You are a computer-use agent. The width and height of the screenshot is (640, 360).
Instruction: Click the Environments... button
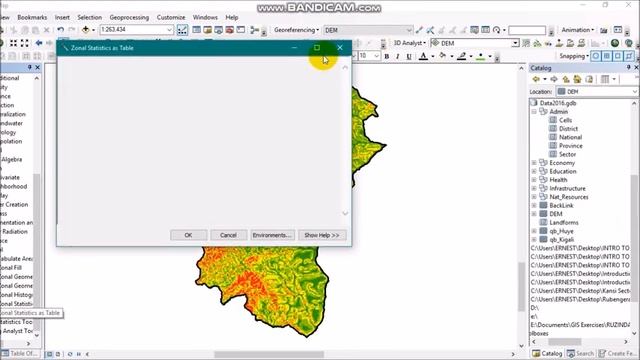pyautogui.click(x=272, y=235)
